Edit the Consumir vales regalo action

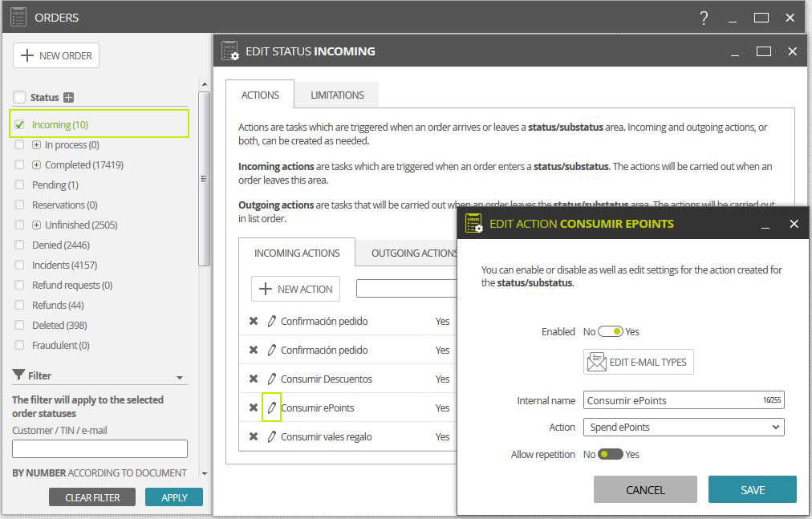click(271, 436)
